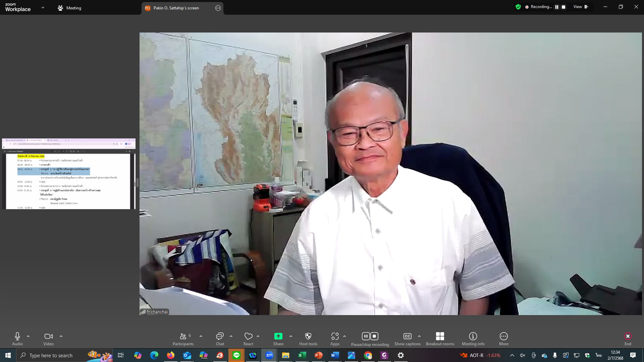Expand audio options arrow next to Audio

[x=28, y=336]
